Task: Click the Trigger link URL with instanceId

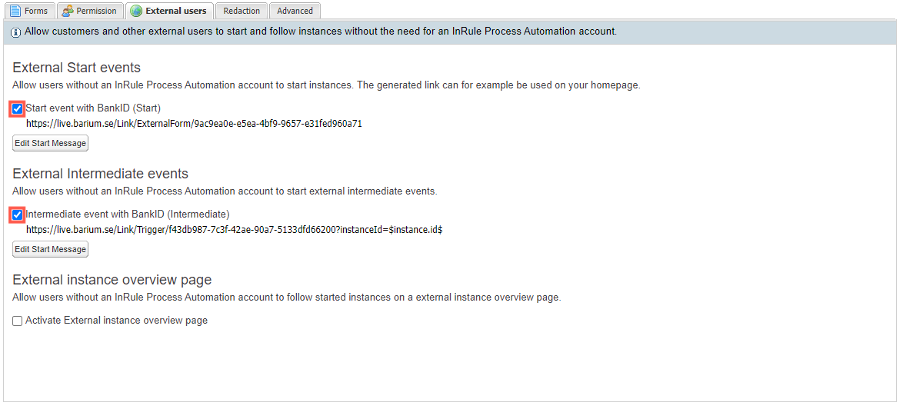Action: [x=234, y=230]
